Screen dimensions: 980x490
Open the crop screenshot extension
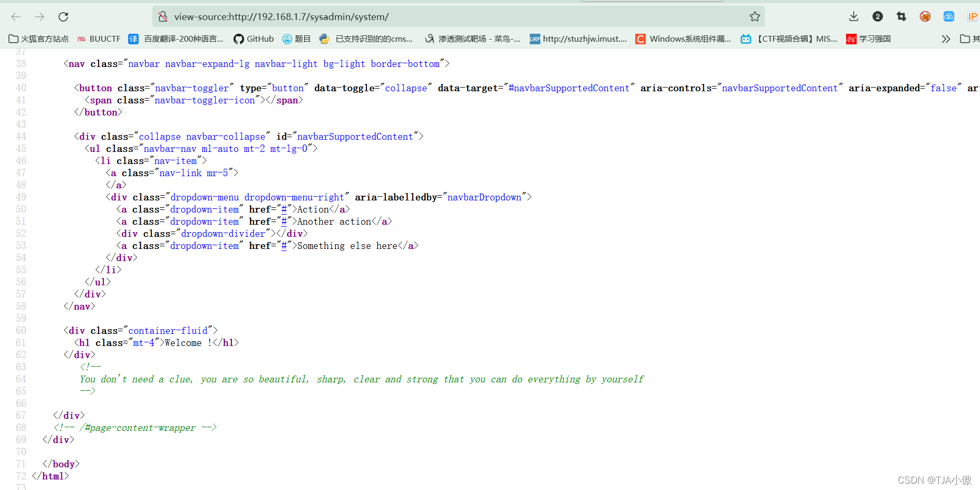coord(901,16)
